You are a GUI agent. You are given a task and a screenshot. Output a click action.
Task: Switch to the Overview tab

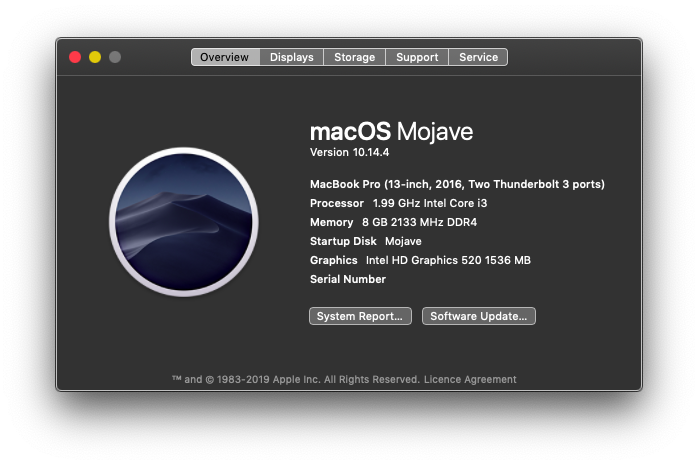(x=225, y=57)
